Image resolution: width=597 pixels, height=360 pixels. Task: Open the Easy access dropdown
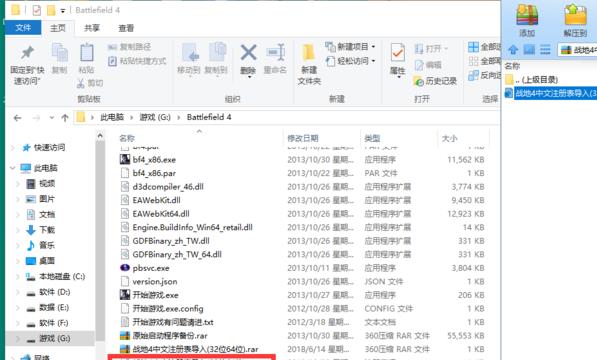click(350, 61)
